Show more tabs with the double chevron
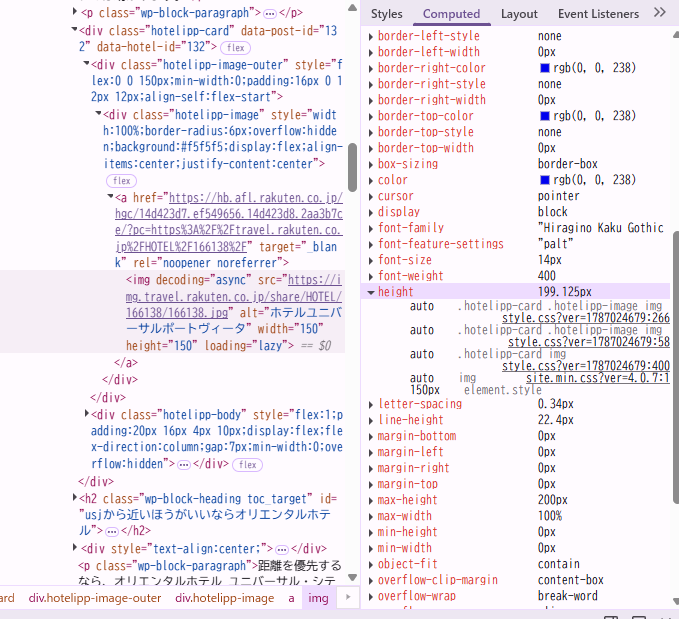The width and height of the screenshot is (679, 619). 659,12
